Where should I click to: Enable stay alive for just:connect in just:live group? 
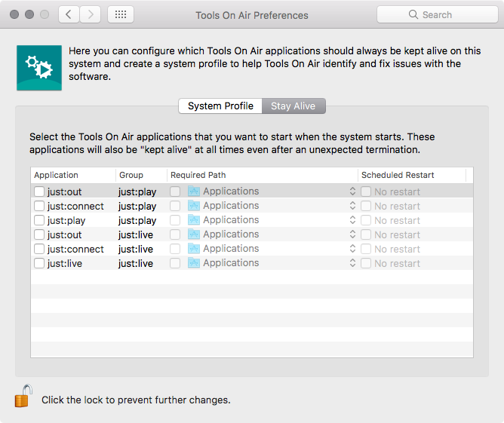click(39, 249)
